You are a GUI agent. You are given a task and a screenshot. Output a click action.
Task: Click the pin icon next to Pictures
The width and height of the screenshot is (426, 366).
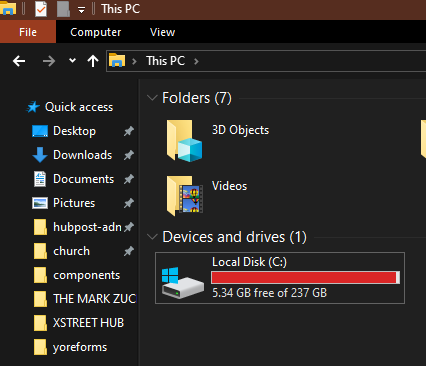pyautogui.click(x=129, y=203)
